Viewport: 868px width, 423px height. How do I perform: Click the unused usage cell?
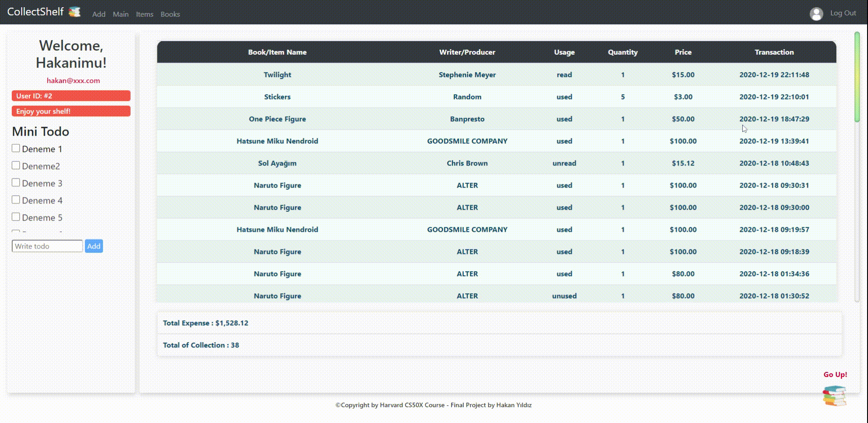tap(564, 296)
